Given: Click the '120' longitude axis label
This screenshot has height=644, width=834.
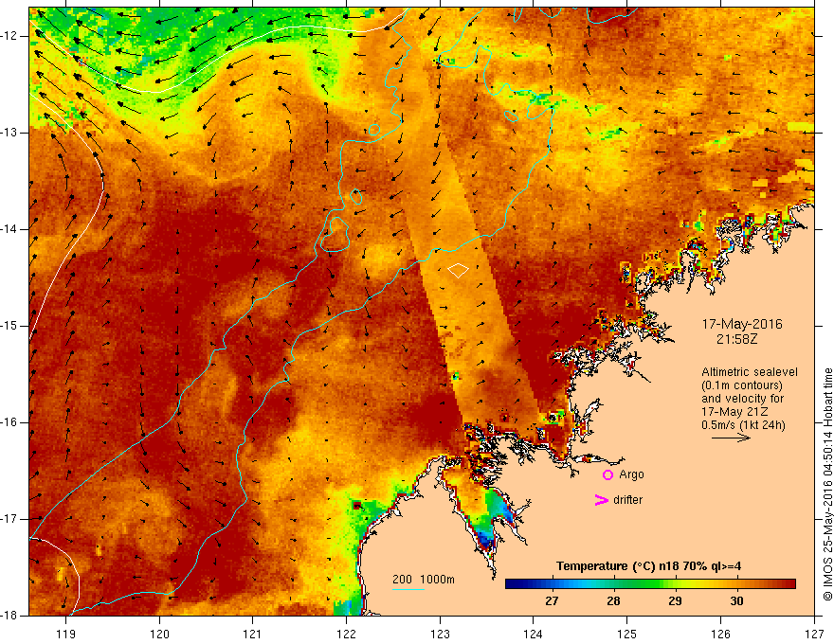Looking at the screenshot, I should point(159,634).
